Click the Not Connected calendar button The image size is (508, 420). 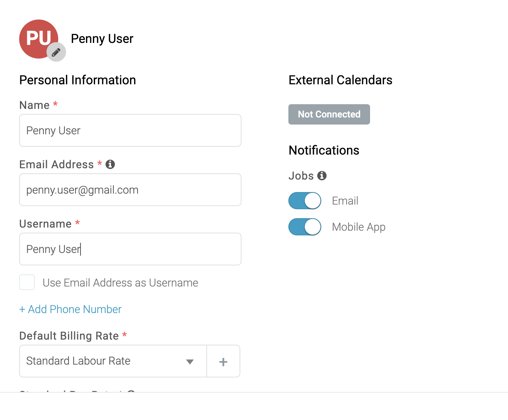click(x=329, y=114)
